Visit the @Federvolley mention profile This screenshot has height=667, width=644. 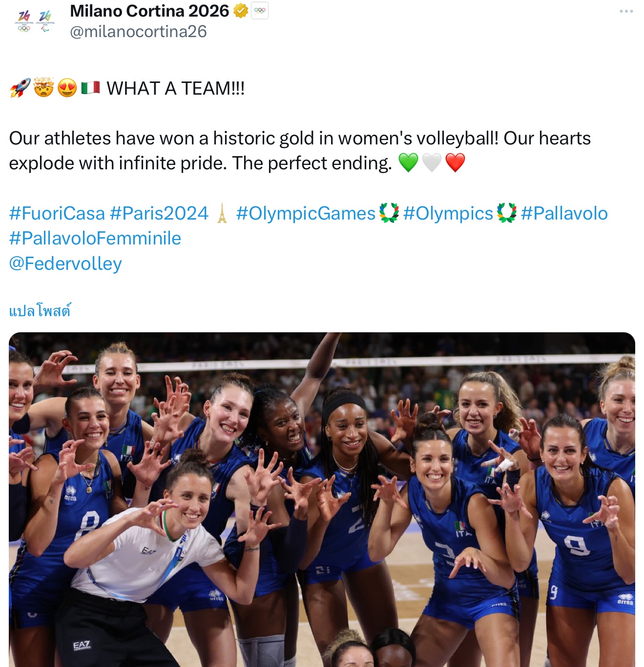point(65,263)
